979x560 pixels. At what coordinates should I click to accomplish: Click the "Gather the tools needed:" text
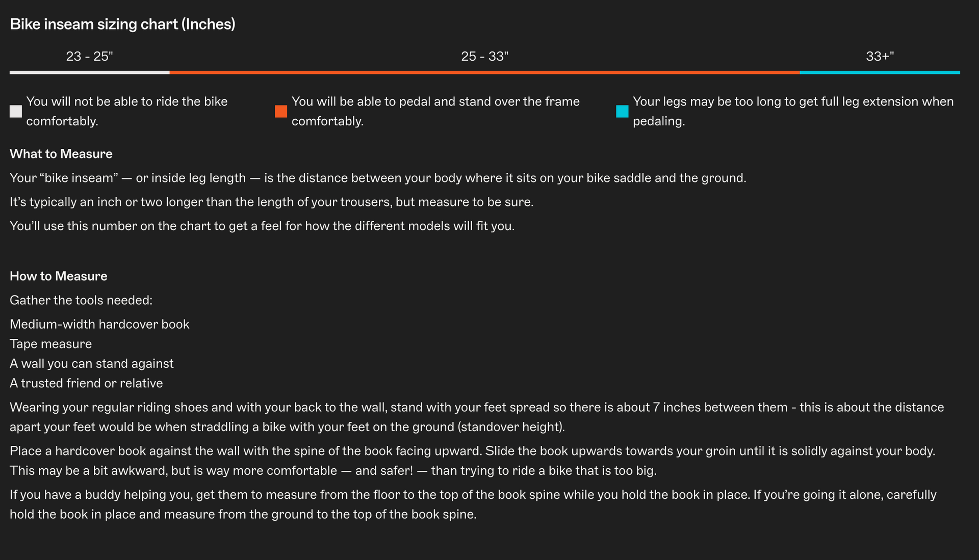[81, 300]
